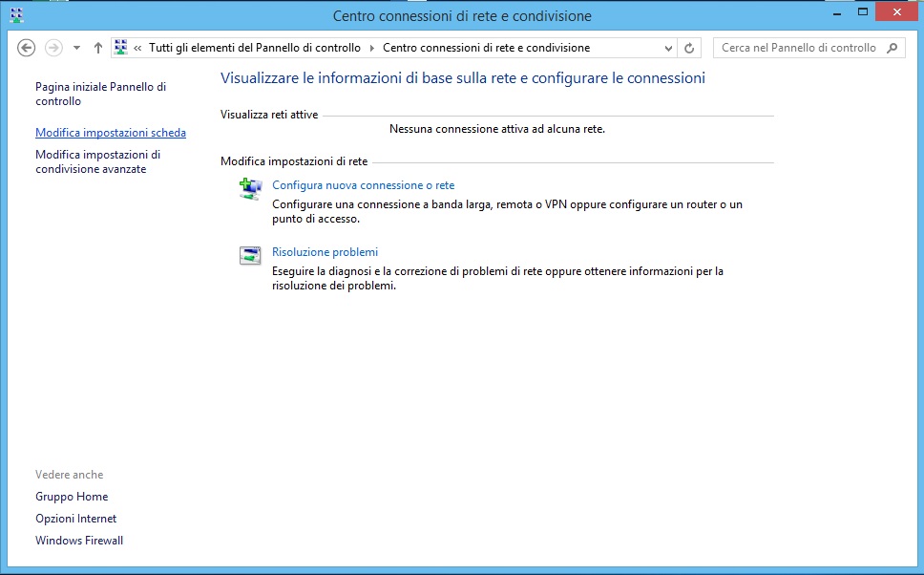924x575 pixels.
Task: Open the recent locations dropdown arrow
Action: pyautogui.click(x=77, y=48)
